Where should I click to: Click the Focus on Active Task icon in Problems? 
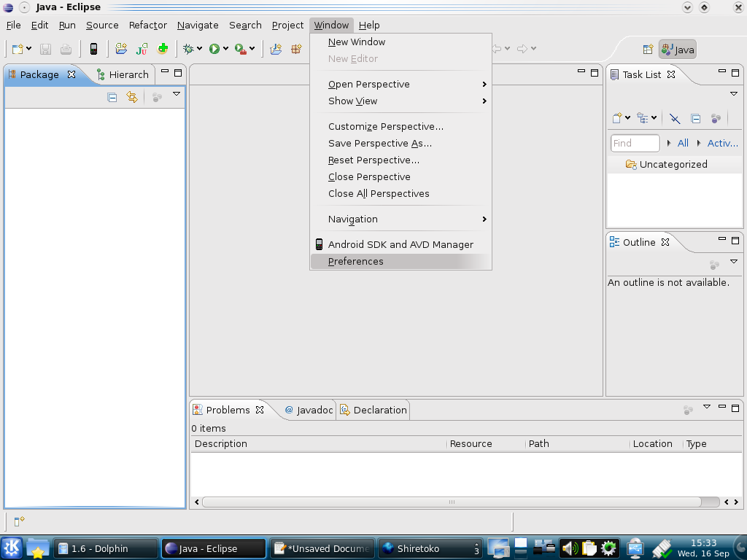(x=688, y=410)
